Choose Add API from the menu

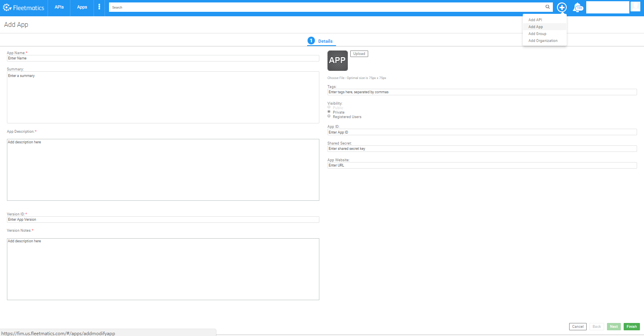coord(535,20)
